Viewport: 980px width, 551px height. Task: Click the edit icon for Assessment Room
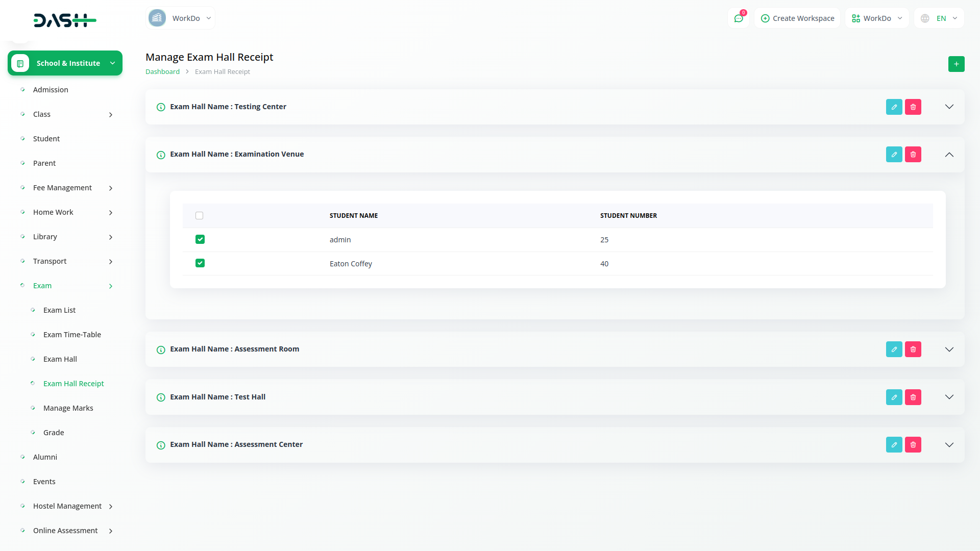click(894, 349)
